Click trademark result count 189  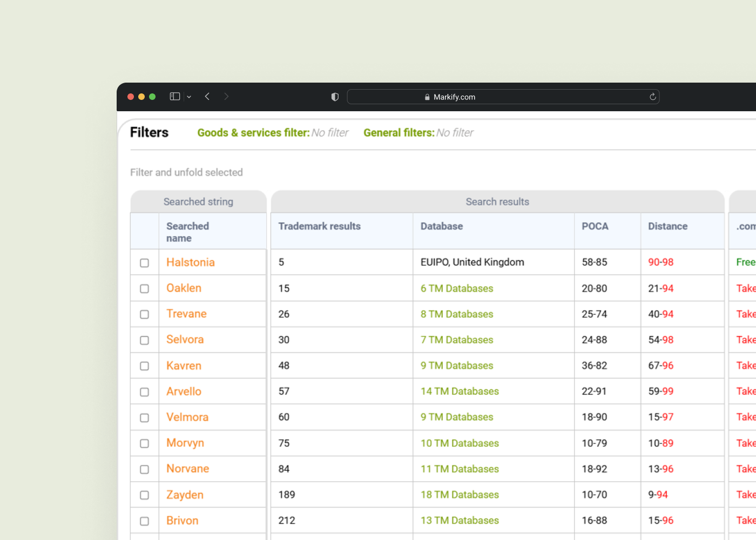click(287, 495)
